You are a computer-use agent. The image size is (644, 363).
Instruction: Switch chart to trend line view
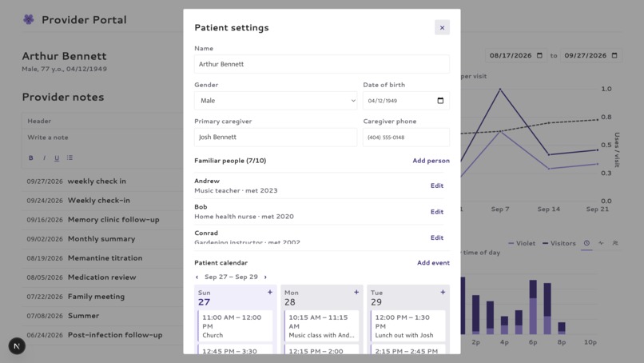[x=602, y=243]
